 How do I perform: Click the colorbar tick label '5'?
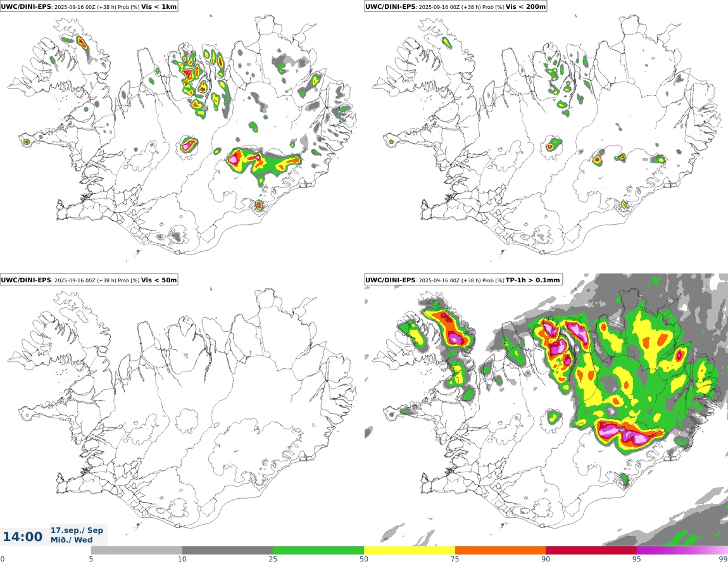(x=91, y=560)
